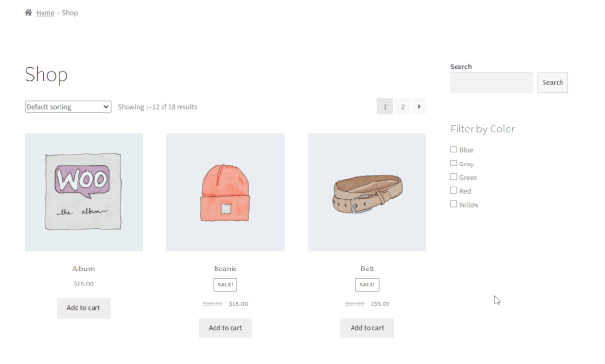605x364 pixels.
Task: Click the Beanie product title
Action: 225,269
